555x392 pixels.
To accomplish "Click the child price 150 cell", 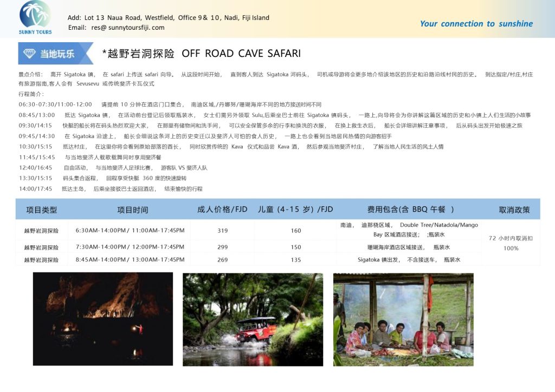I will click(x=296, y=247).
